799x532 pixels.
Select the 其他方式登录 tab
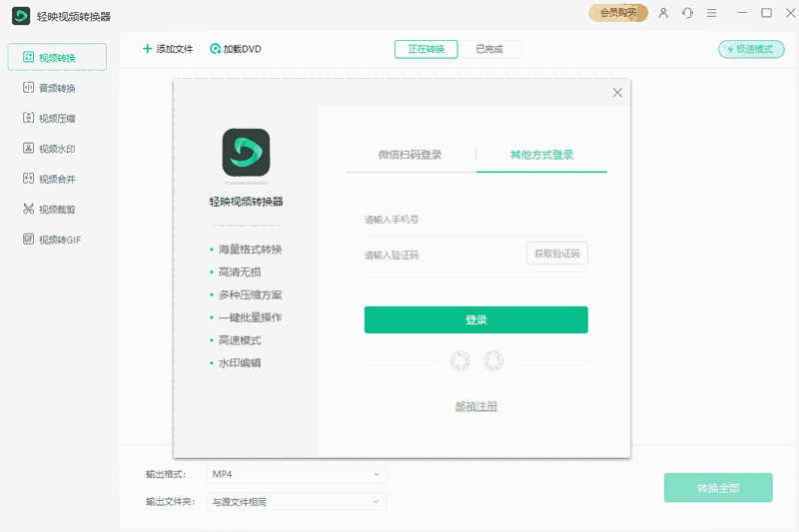[541, 155]
